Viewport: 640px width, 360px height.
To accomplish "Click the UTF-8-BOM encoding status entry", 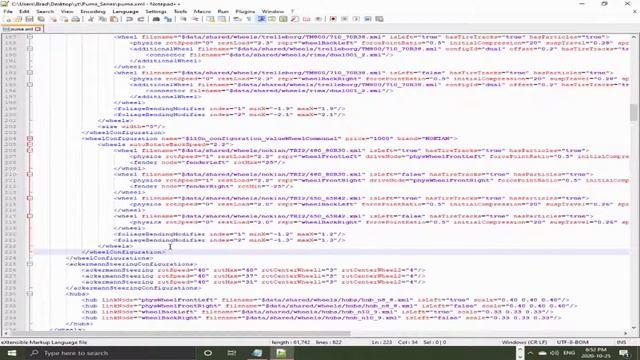I will click(572, 342).
